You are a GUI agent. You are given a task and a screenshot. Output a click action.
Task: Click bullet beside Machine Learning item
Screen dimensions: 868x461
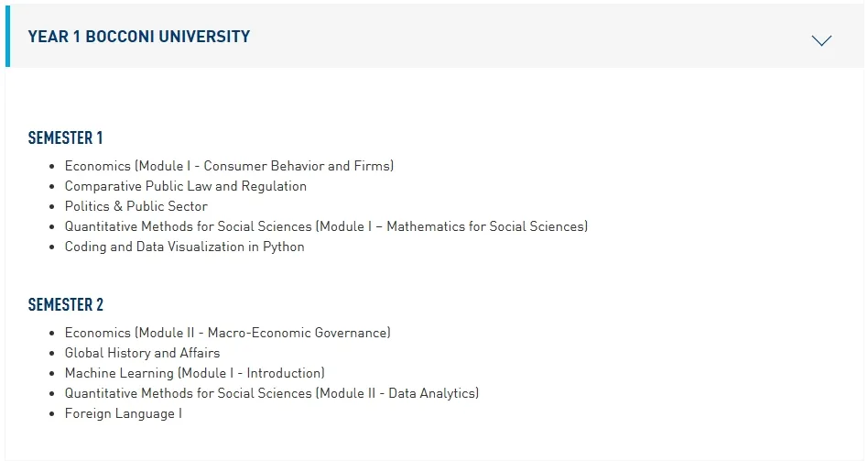coord(52,373)
